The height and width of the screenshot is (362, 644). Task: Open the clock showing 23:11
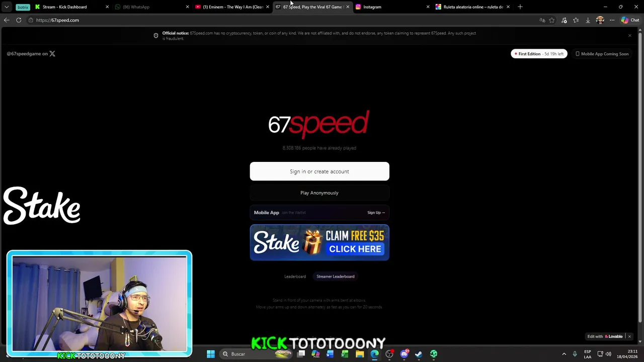[x=627, y=354]
